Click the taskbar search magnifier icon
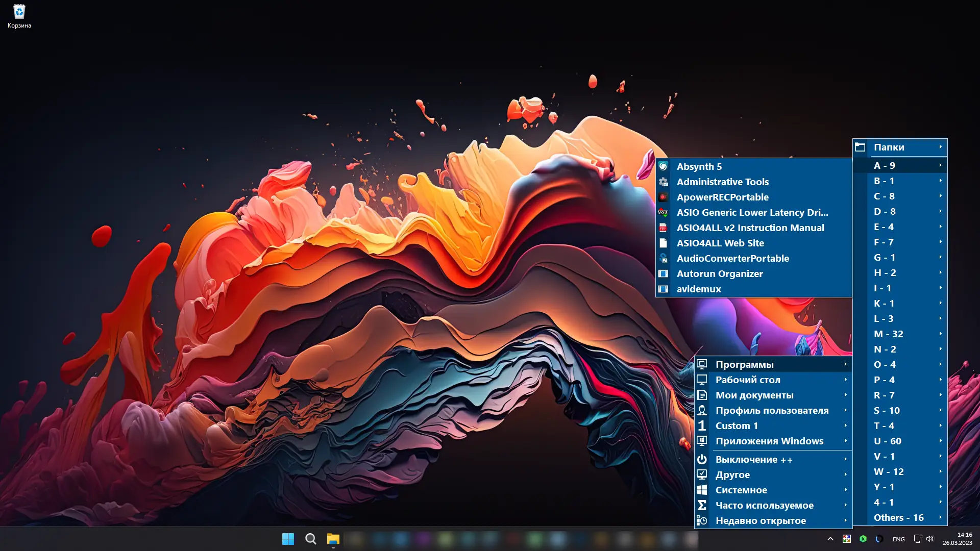 coord(310,539)
